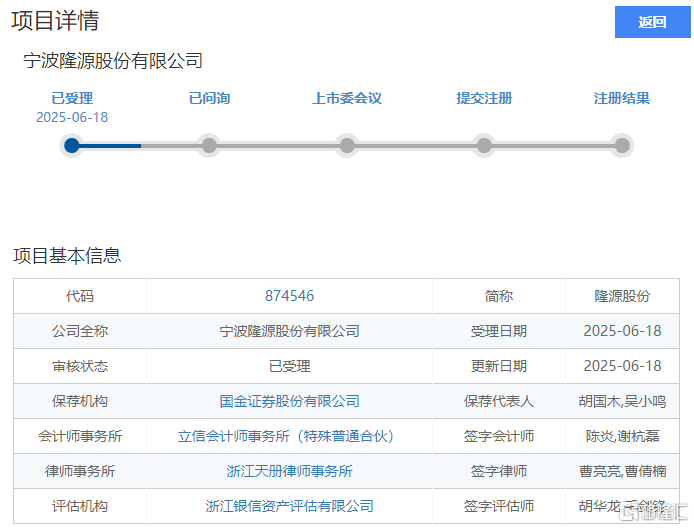The image size is (694, 528).
Task: Click the 审核状态 label cell
Action: tap(80, 366)
